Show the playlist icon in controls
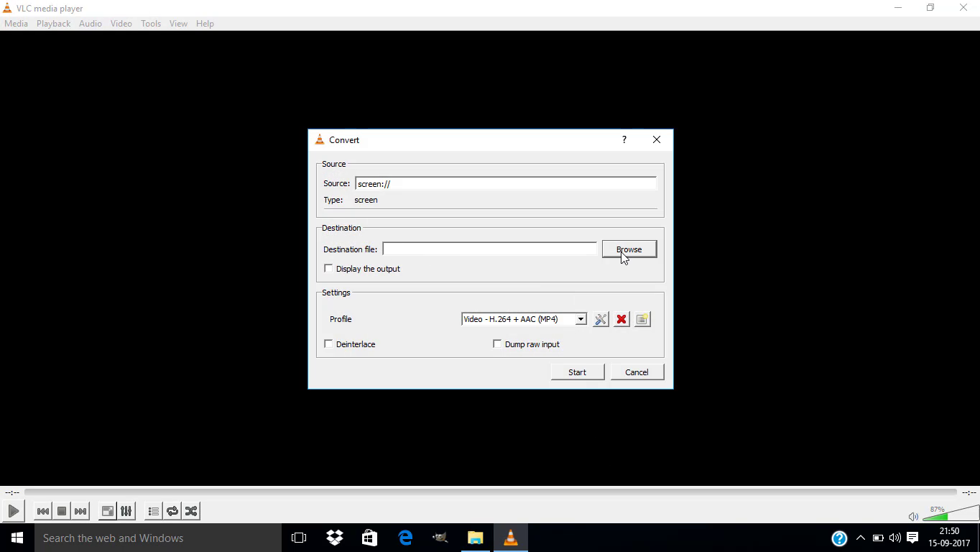The height and width of the screenshot is (552, 980). (152, 511)
